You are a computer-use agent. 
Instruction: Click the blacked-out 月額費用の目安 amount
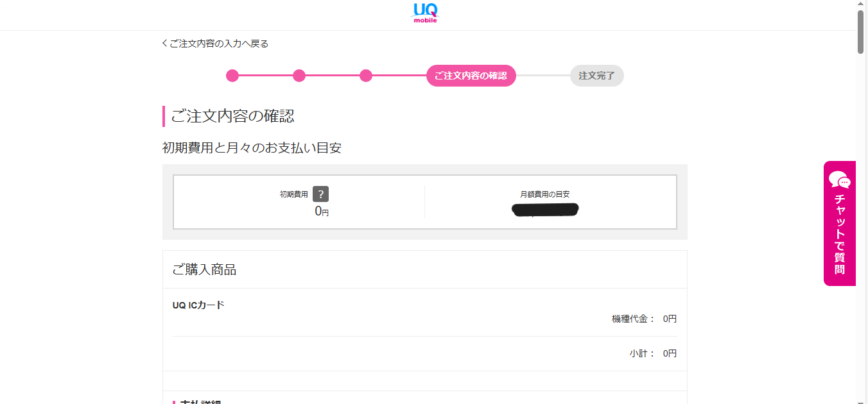coord(546,210)
